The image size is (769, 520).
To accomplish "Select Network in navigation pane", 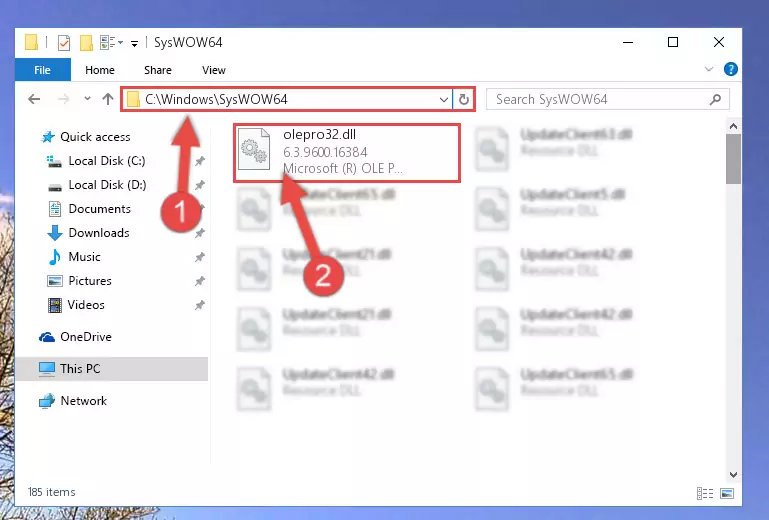I will pos(73,401).
